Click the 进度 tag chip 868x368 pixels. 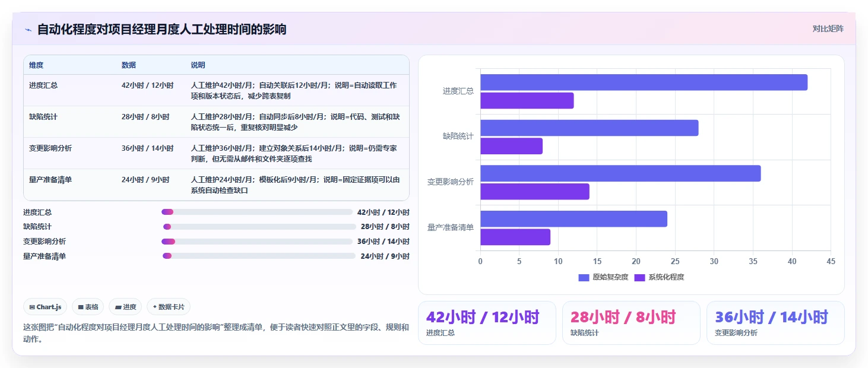tap(125, 307)
